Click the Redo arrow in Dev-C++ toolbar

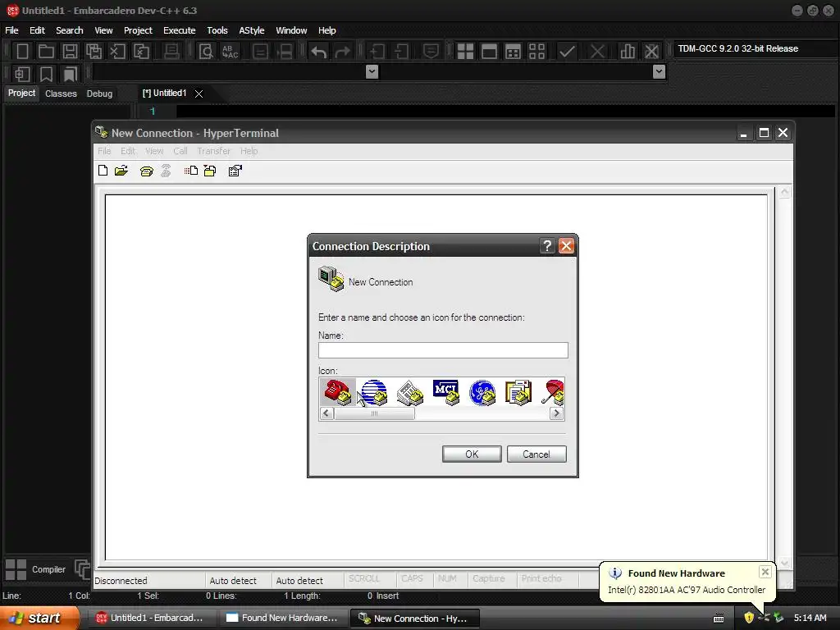pyautogui.click(x=342, y=52)
